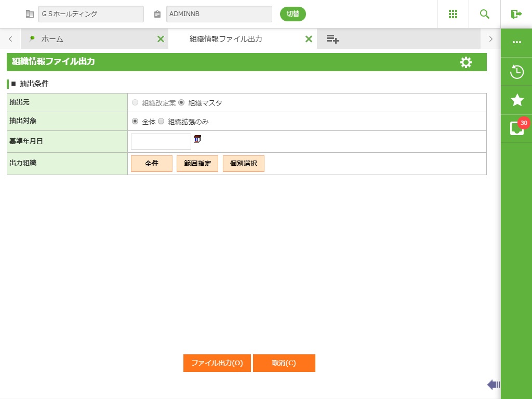
Task: Click the 全件 button
Action: (152, 164)
